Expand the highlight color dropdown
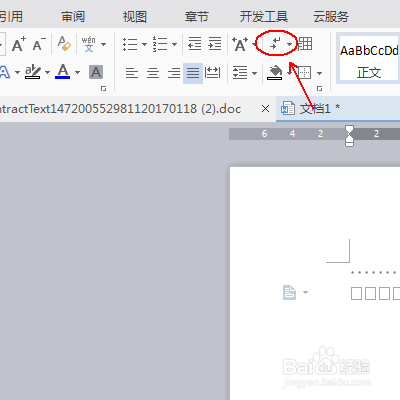This screenshot has height=400, width=400. click(x=47, y=72)
